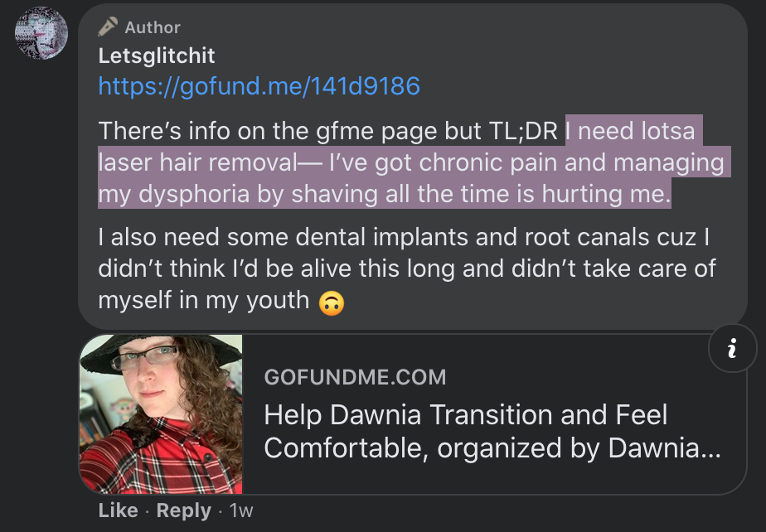Reply to the Letsglitchit comment
The image size is (766, 532).
click(184, 510)
